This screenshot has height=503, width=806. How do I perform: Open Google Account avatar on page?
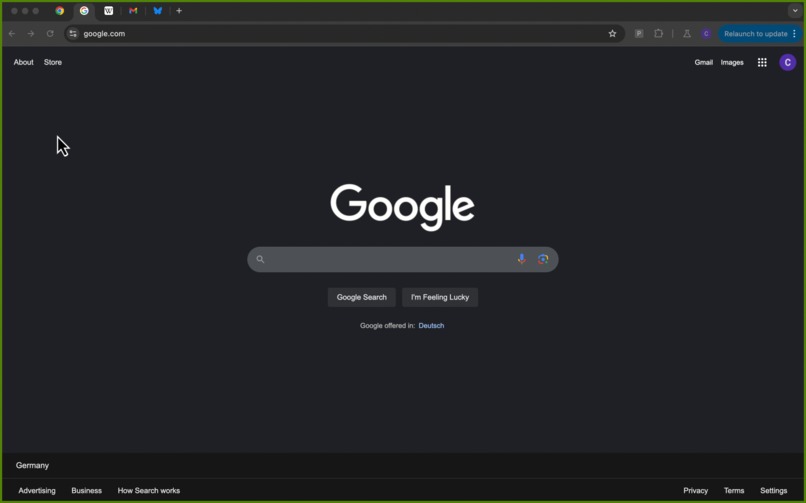pyautogui.click(x=787, y=63)
